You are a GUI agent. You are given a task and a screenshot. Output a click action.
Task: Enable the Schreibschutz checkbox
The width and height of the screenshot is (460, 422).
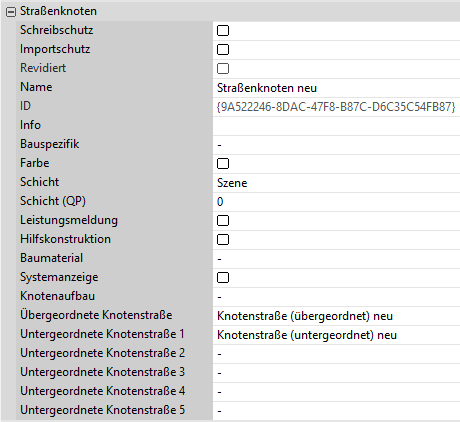pos(223,31)
